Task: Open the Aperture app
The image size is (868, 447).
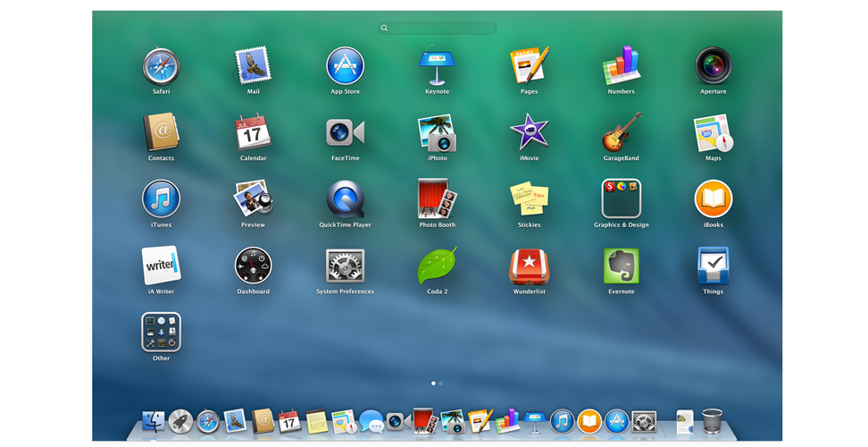Action: coord(713,66)
